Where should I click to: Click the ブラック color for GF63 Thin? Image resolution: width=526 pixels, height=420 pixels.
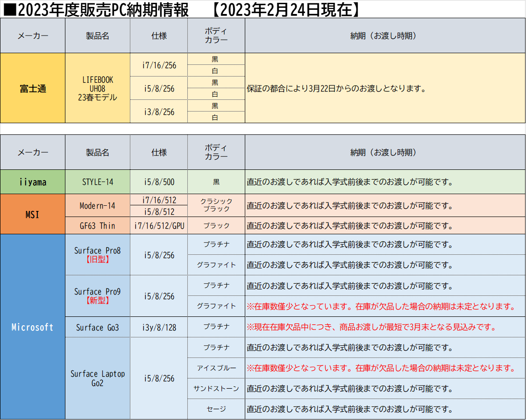pos(216,225)
